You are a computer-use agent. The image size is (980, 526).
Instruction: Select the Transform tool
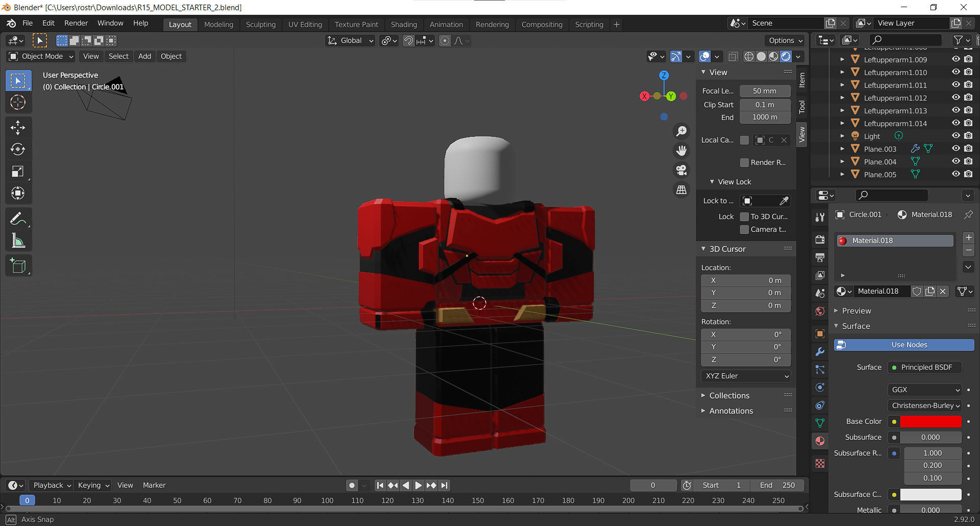tap(18, 193)
